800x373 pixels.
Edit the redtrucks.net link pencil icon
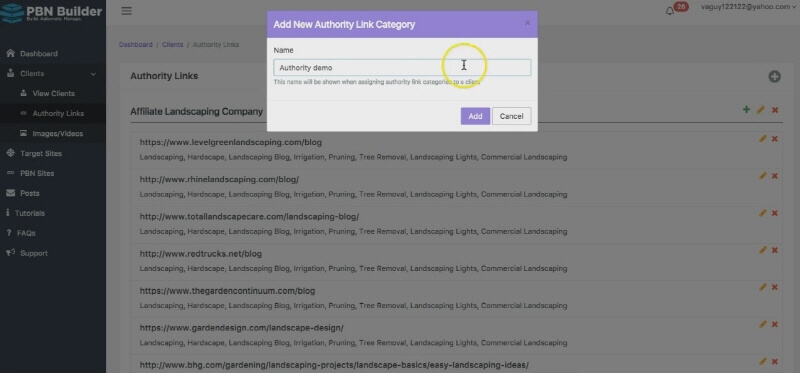coord(763,250)
